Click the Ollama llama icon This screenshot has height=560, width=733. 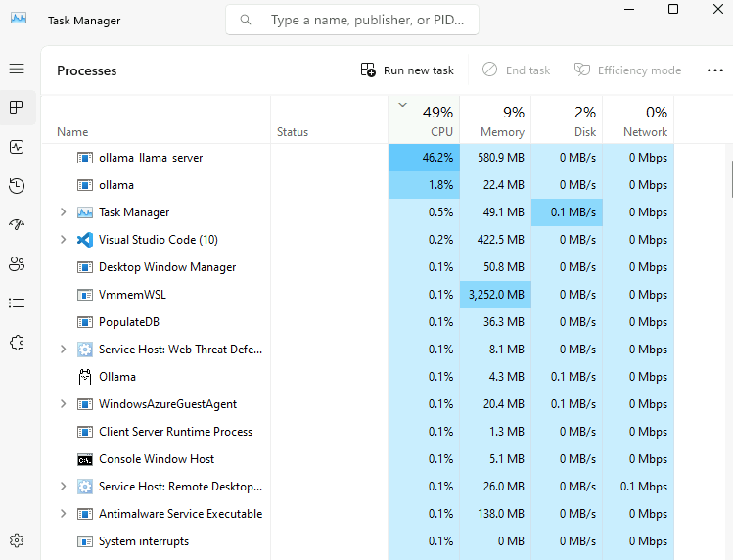[85, 377]
